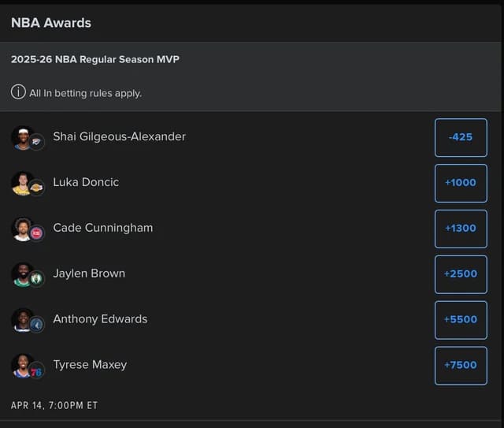Select the +1000 odds for Luka Doncic

coord(461,183)
